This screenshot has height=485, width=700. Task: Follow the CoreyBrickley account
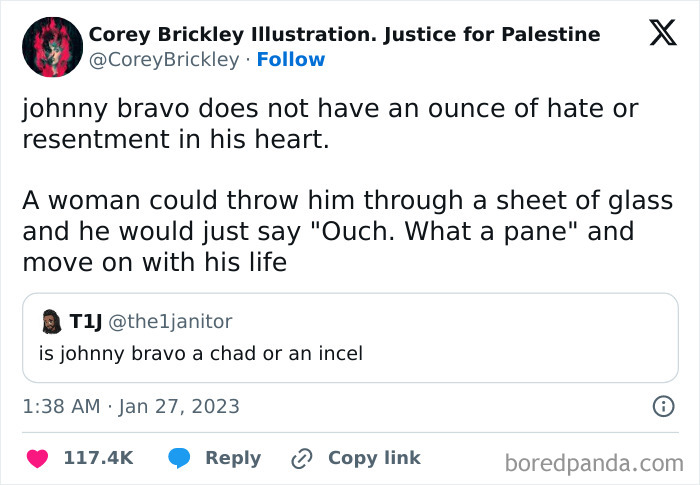pos(290,60)
